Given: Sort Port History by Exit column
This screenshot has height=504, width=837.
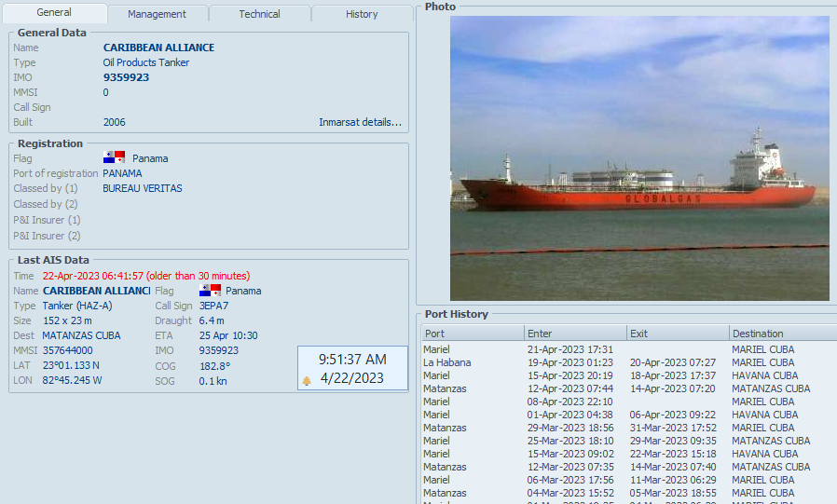Looking at the screenshot, I should click(x=678, y=334).
